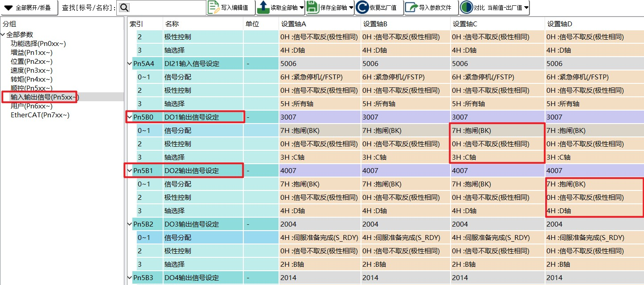Click the 读取全部轴 upload icon
The height and width of the screenshot is (285, 644).
[x=263, y=8]
